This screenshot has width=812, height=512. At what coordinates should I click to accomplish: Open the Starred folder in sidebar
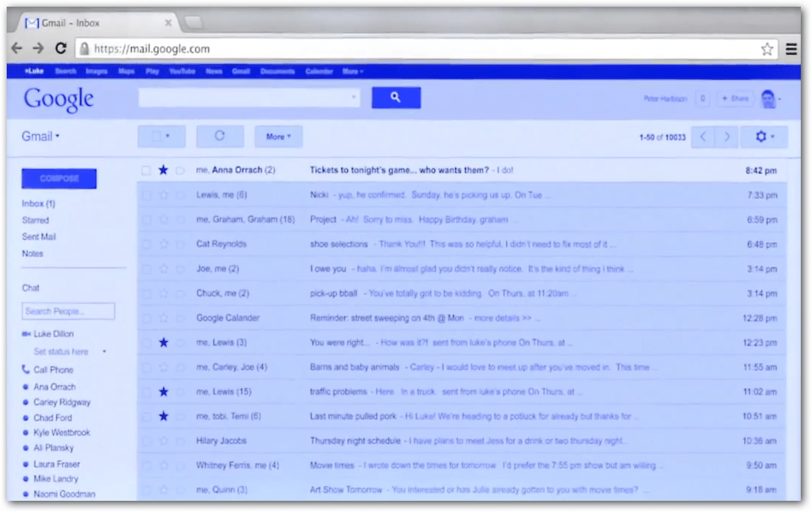point(35,220)
